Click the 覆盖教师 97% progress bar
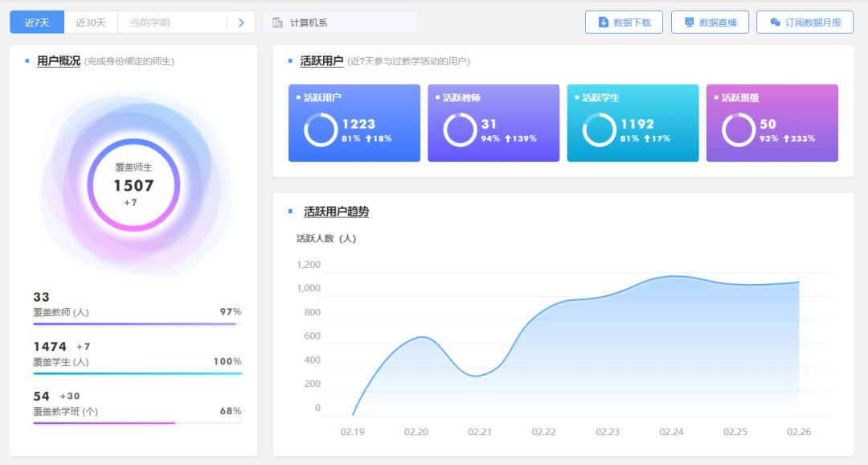Viewport: 868px width, 465px height. 137,324
